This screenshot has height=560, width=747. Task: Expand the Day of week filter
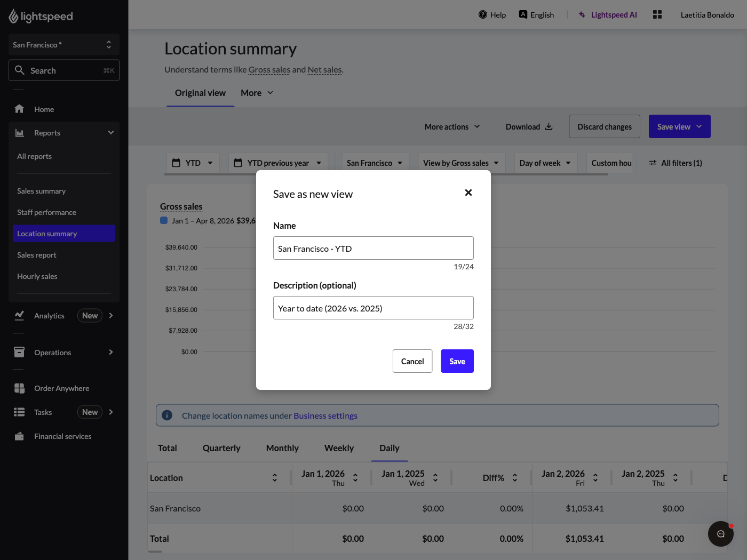[x=545, y=163]
